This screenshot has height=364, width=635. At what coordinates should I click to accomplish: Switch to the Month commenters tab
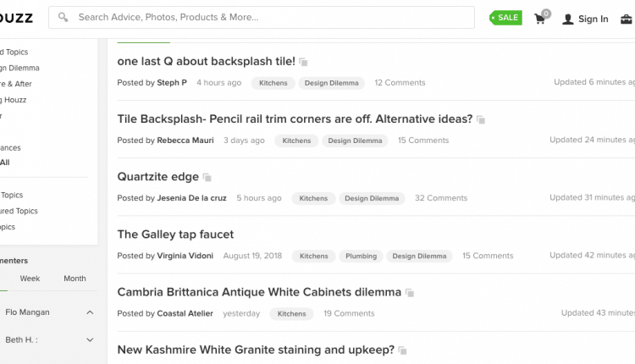click(x=75, y=279)
